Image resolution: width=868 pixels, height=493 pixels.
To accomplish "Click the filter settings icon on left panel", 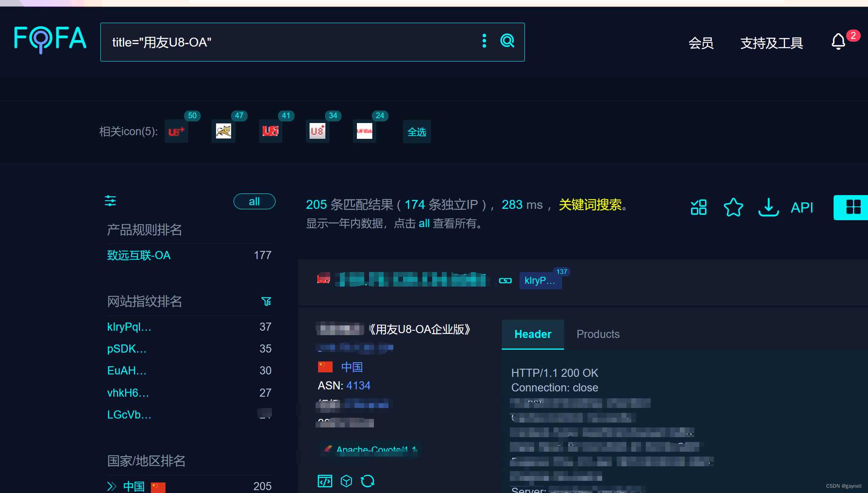I will [x=110, y=202].
